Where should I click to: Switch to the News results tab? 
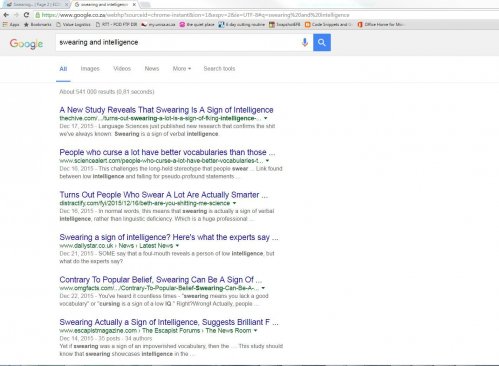pyautogui.click(x=152, y=69)
